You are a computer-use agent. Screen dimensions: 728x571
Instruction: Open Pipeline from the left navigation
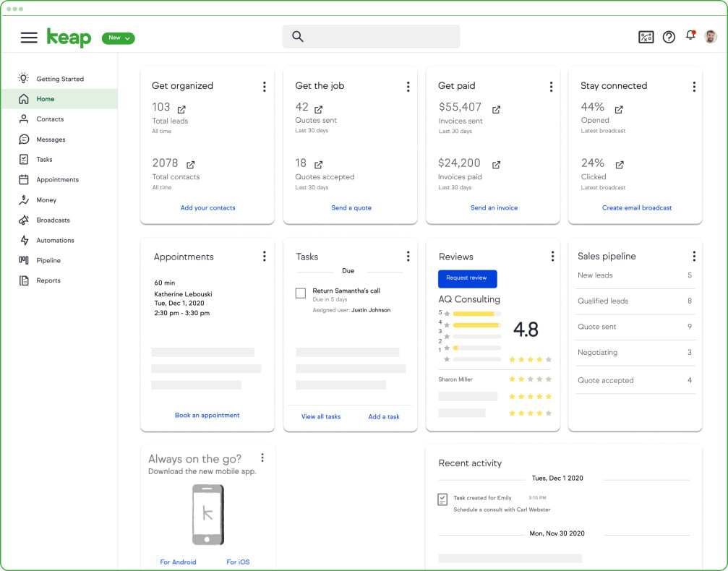[48, 260]
